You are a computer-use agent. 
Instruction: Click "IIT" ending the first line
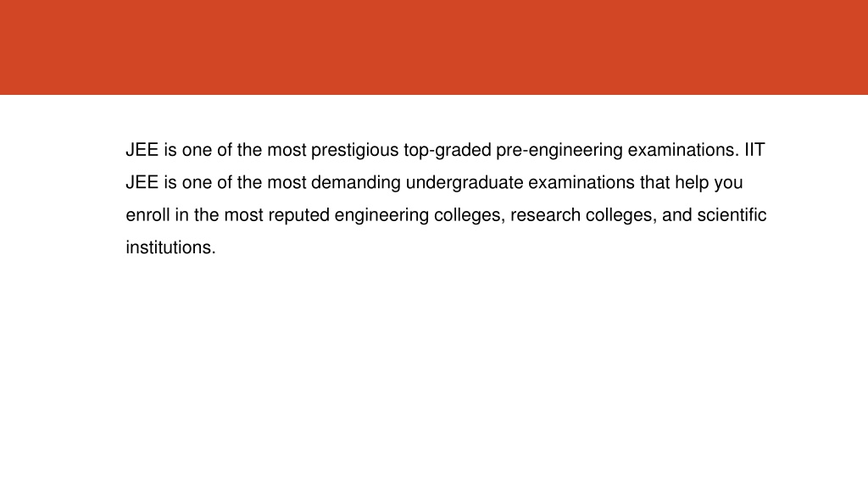coord(754,150)
